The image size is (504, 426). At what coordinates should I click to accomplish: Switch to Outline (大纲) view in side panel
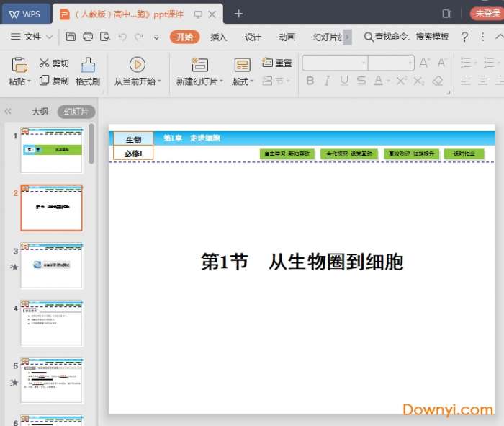pyautogui.click(x=40, y=112)
